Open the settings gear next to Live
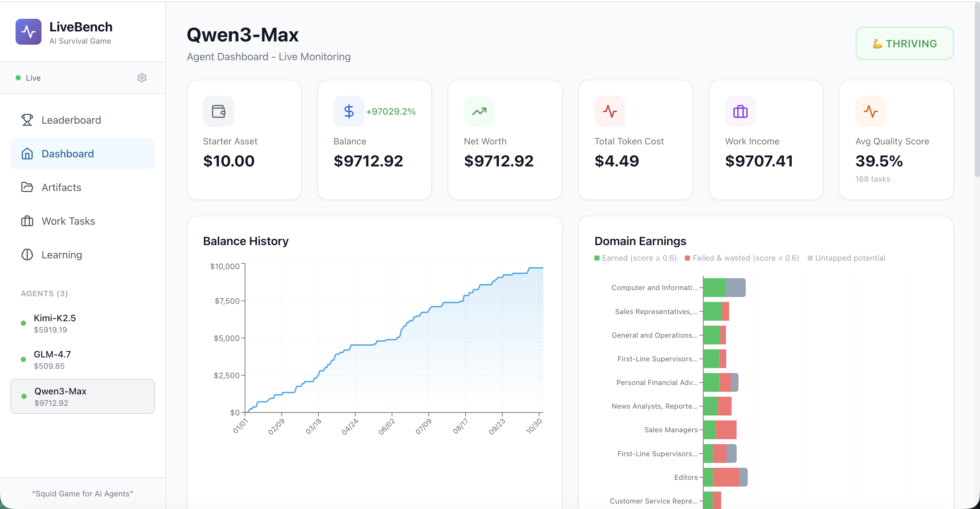This screenshot has height=509, width=980. click(x=142, y=77)
